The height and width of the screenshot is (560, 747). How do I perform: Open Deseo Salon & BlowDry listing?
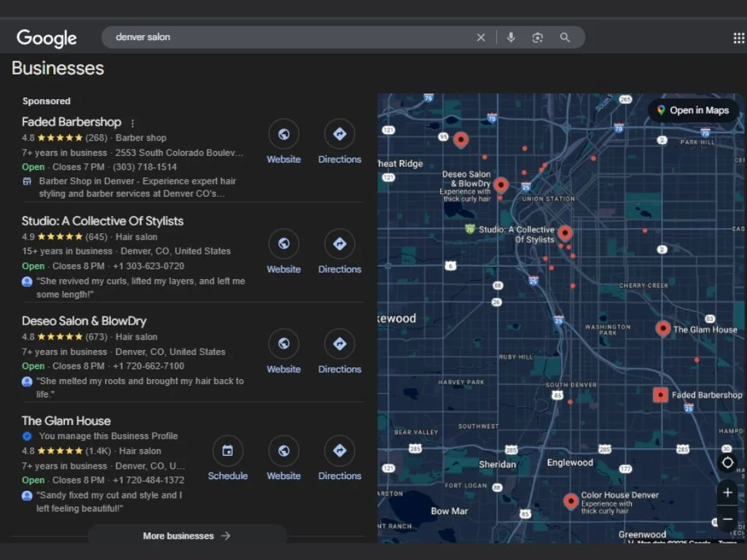pos(84,321)
